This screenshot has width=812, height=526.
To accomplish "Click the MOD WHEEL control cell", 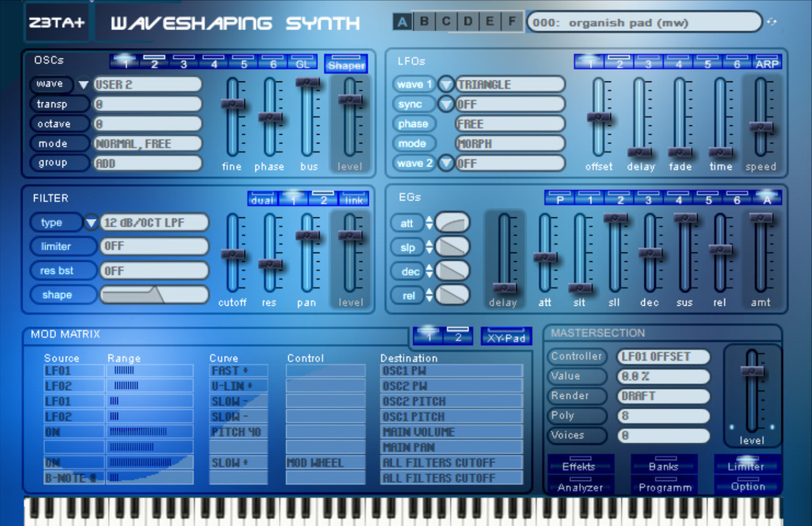I will click(325, 463).
